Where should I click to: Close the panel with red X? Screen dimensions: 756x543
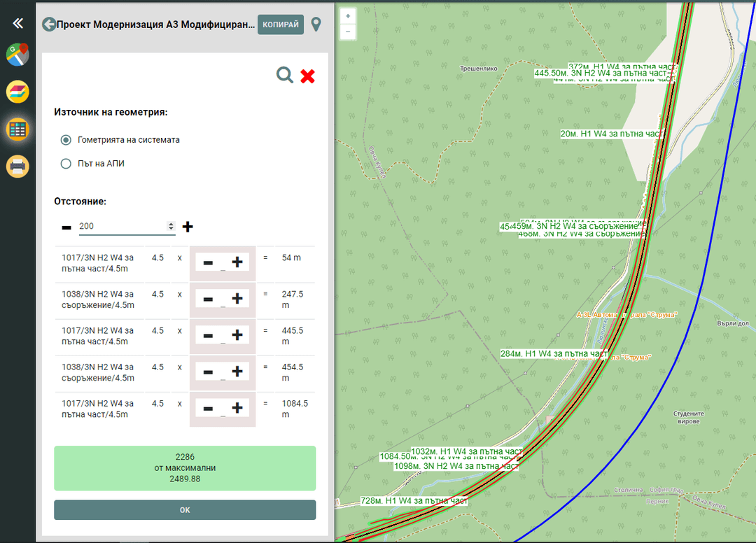pos(307,76)
